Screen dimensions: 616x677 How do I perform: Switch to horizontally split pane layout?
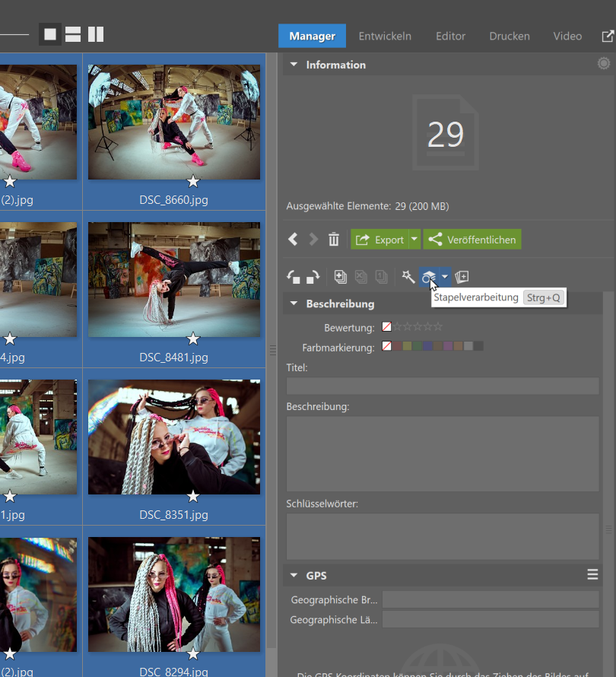[73, 34]
